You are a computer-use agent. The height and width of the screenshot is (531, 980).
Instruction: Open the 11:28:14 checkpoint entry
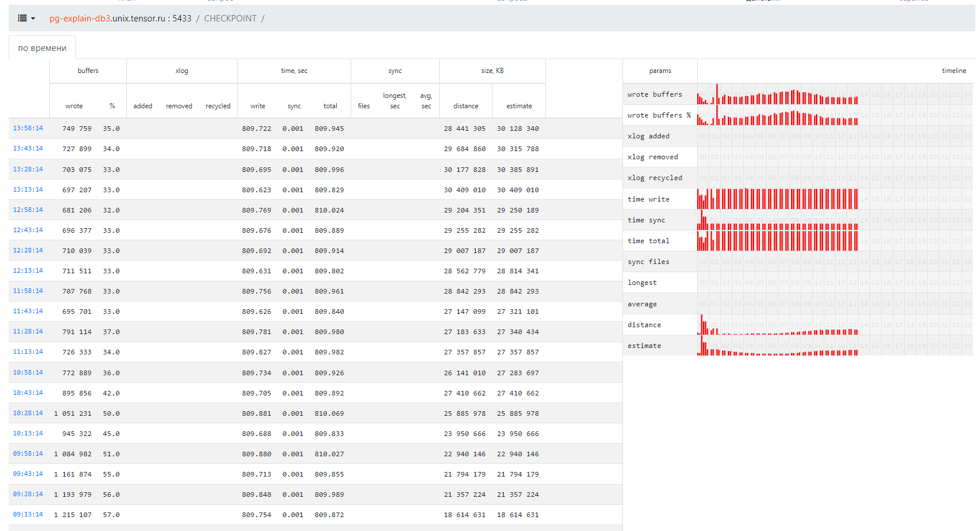tap(28, 331)
